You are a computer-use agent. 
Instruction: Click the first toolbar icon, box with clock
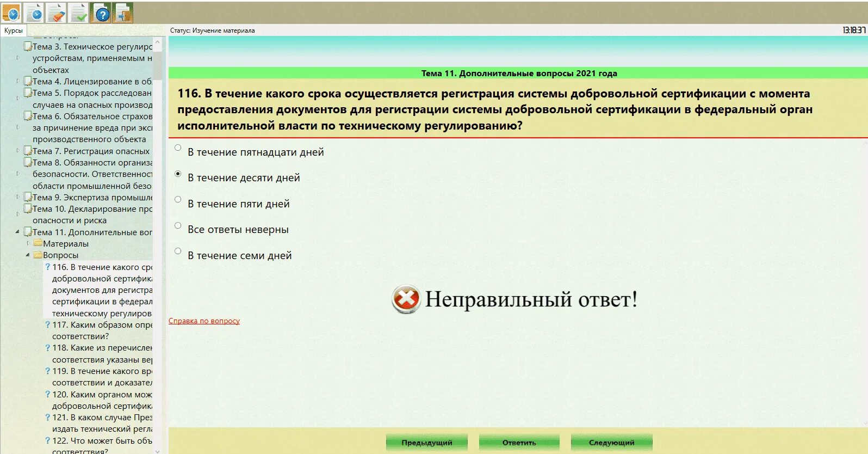pyautogui.click(x=11, y=13)
